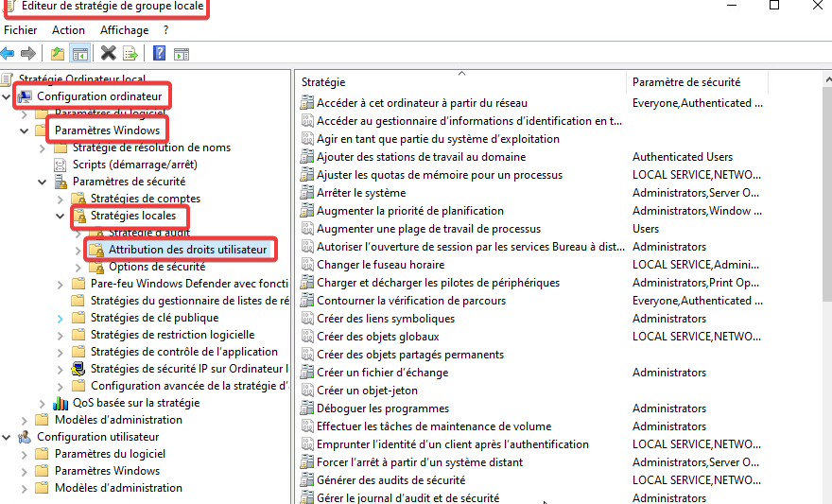Collapse the Configuration ordinateur node
This screenshot has width=832, height=504.
point(8,96)
